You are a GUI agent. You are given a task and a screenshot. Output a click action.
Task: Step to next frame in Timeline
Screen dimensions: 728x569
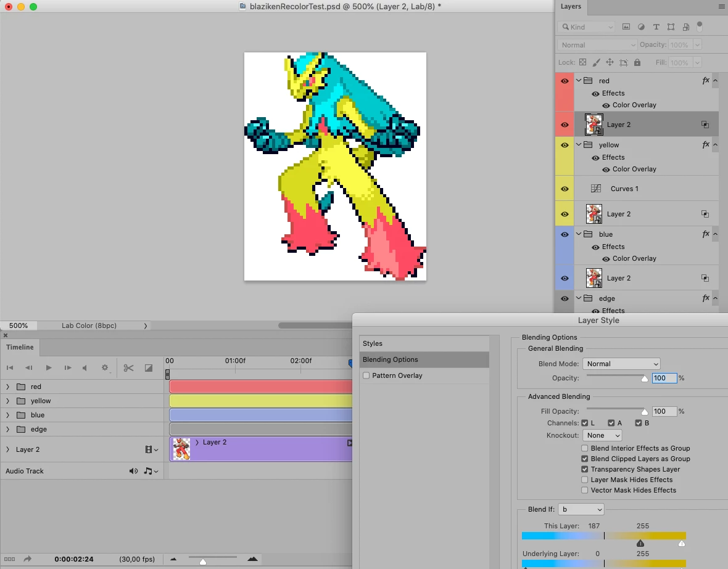(x=68, y=367)
